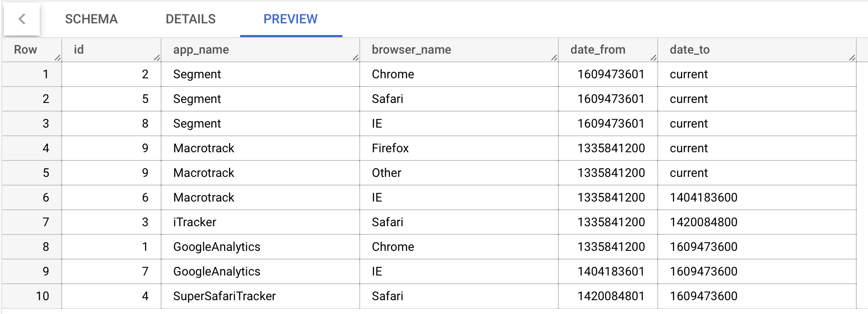Screen dimensions: 868x314
Task: Click the browser_name column header
Action: [459, 50]
